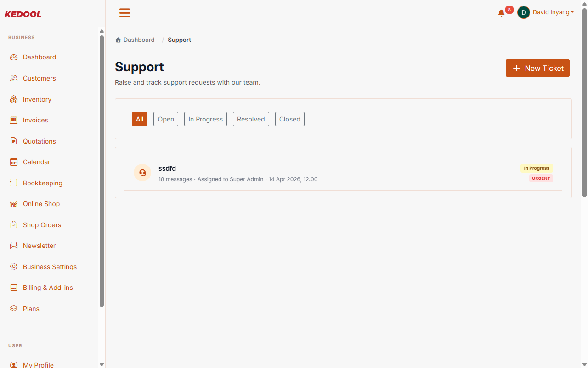Click the Quotations document icon
Viewport: 588px width, 368px height.
[14, 141]
